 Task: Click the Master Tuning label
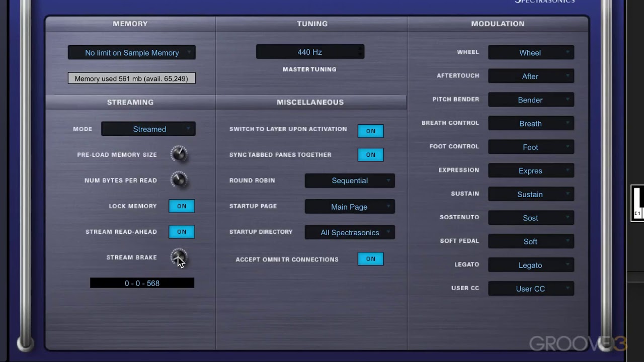[x=309, y=69]
